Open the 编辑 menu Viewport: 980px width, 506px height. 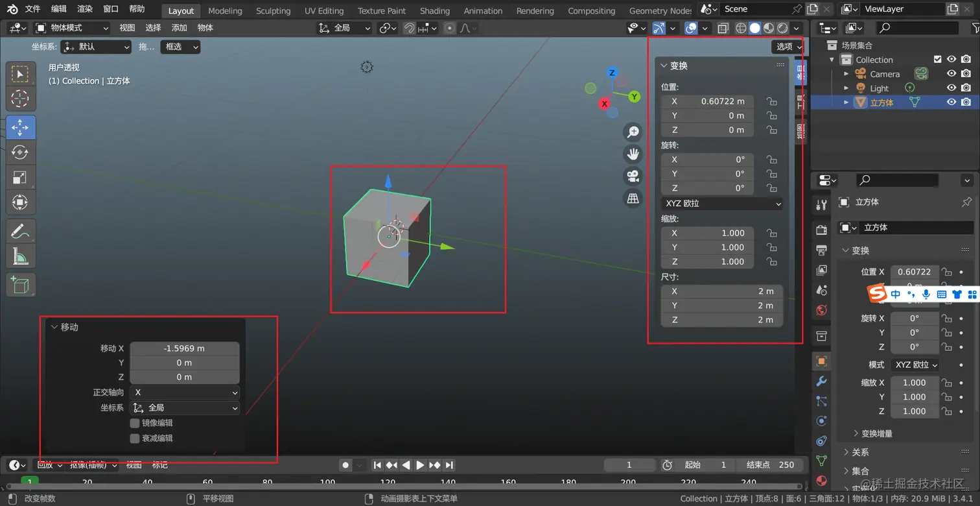(58, 9)
